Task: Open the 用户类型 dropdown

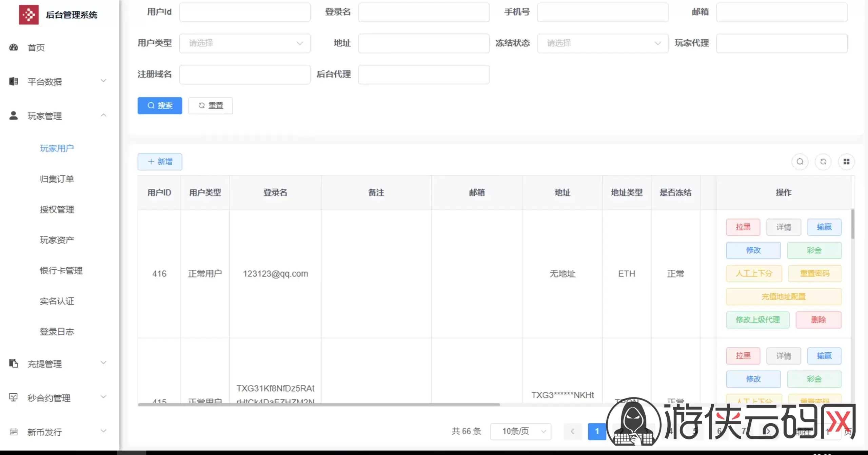Action: click(x=245, y=43)
